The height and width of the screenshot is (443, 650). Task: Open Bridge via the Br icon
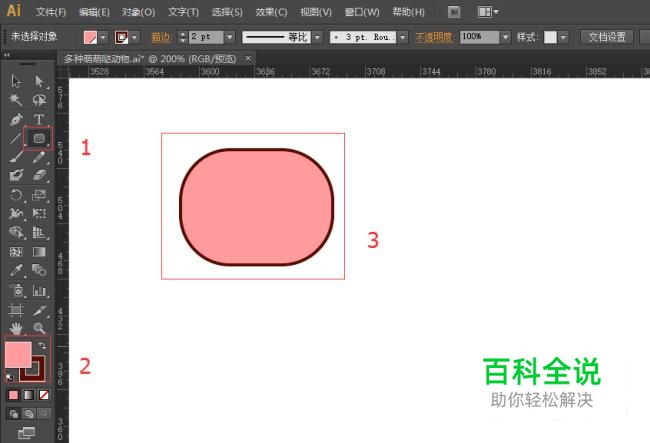[x=454, y=12]
